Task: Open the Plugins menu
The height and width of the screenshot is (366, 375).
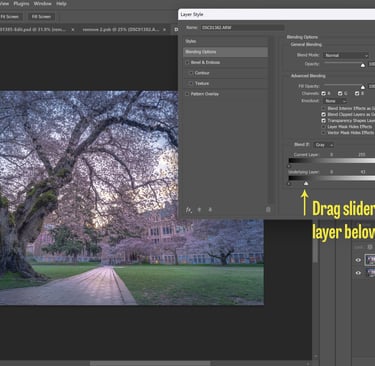Action: click(x=21, y=4)
